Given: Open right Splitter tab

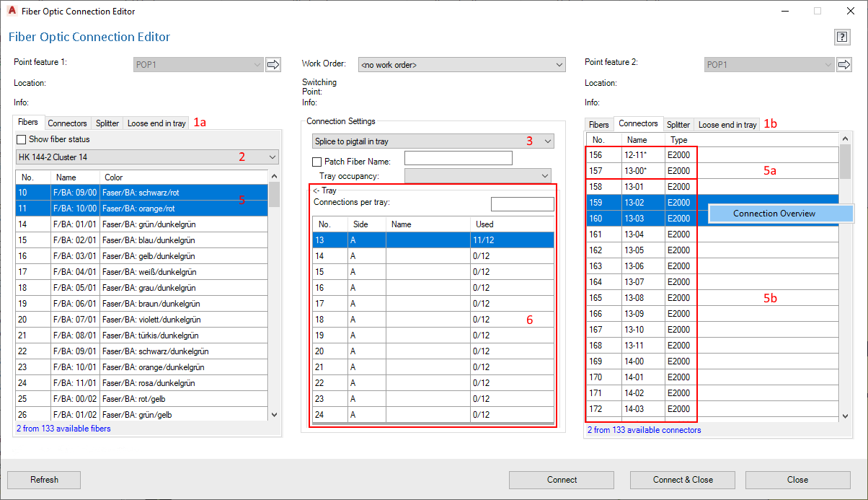Looking at the screenshot, I should (678, 125).
